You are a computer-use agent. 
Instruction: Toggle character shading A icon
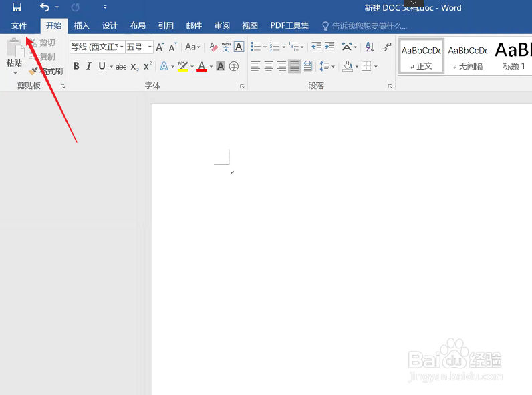tap(221, 66)
